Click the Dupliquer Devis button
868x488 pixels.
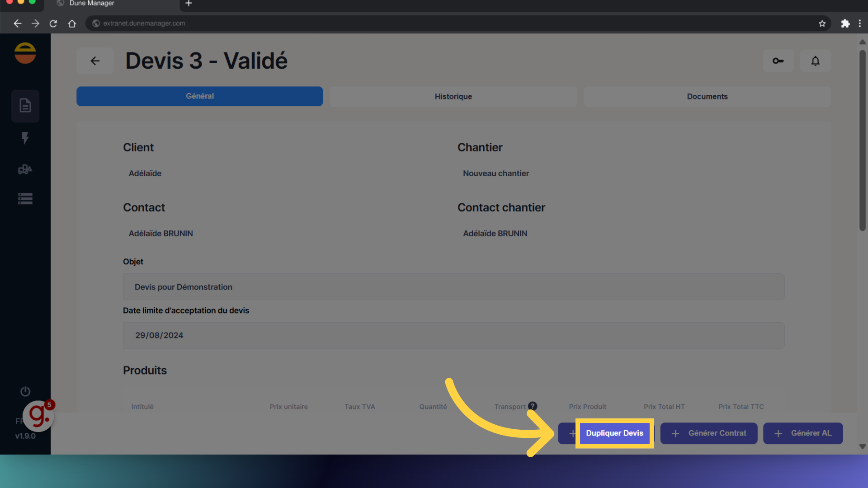[614, 433]
